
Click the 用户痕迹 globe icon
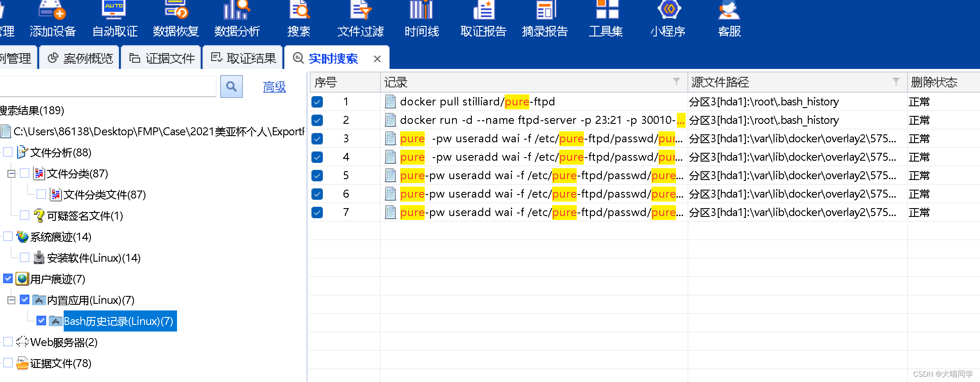pyautogui.click(x=22, y=278)
